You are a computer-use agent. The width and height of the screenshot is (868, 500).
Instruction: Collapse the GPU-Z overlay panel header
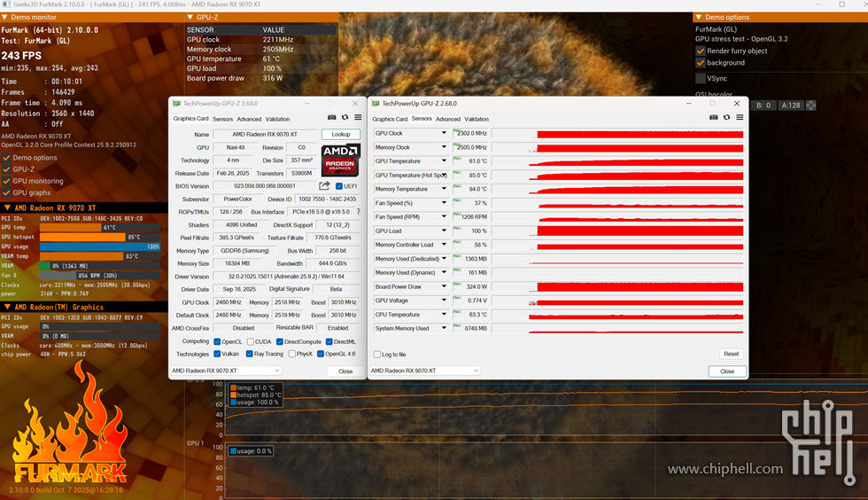pos(190,17)
